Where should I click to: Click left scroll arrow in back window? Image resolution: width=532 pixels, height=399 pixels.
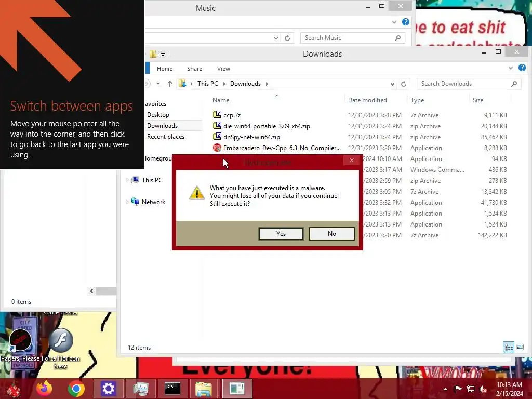pyautogui.click(x=91, y=291)
